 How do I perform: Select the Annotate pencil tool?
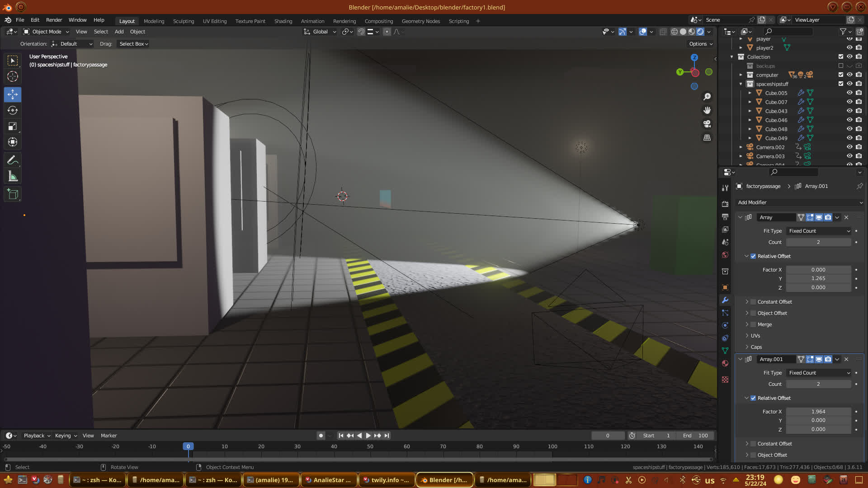click(13, 160)
